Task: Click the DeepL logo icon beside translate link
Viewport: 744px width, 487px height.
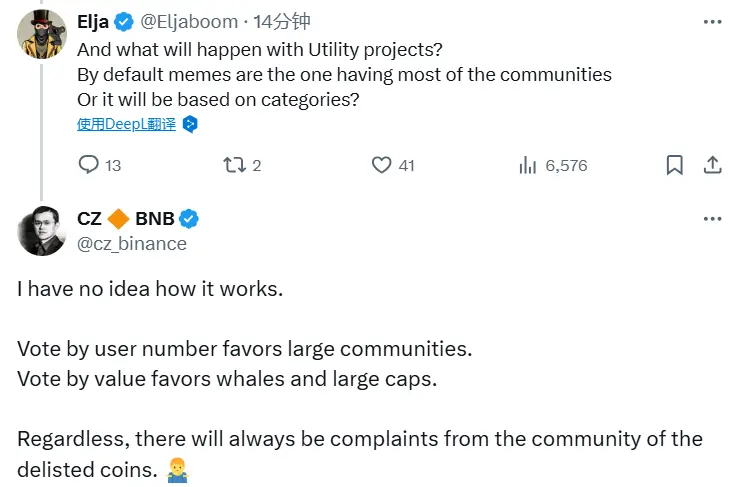Action: [x=190, y=124]
